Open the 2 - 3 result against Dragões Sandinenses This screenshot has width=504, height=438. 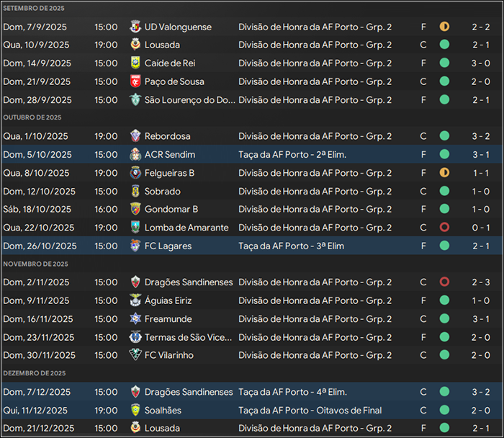481,282
